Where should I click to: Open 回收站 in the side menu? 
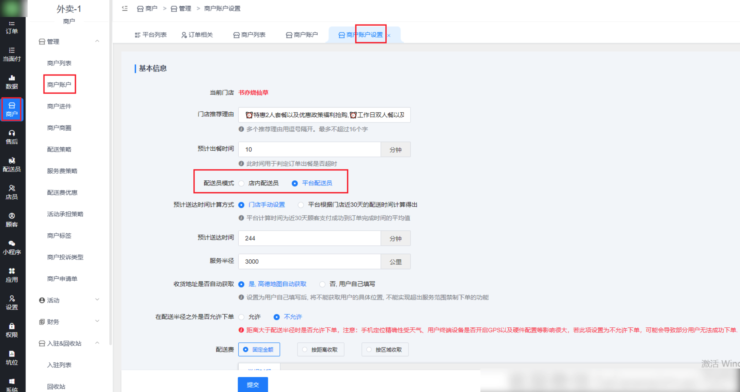(x=56, y=386)
